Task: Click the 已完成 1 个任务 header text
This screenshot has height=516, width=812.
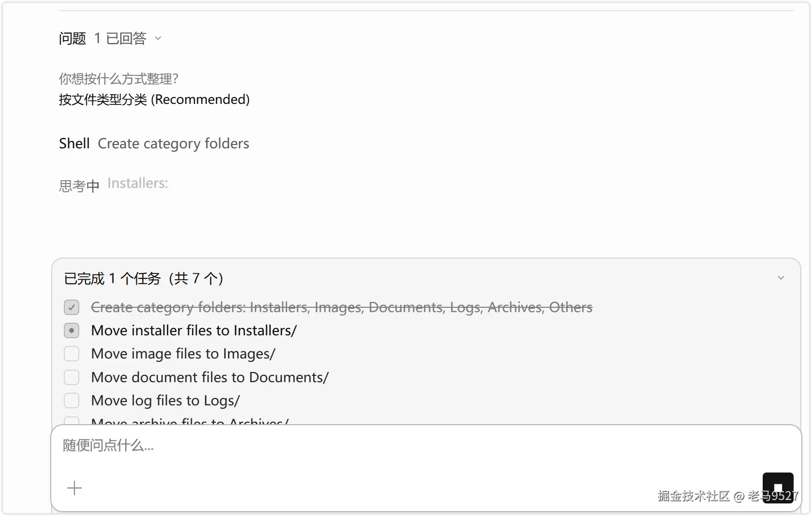Action: click(x=144, y=278)
